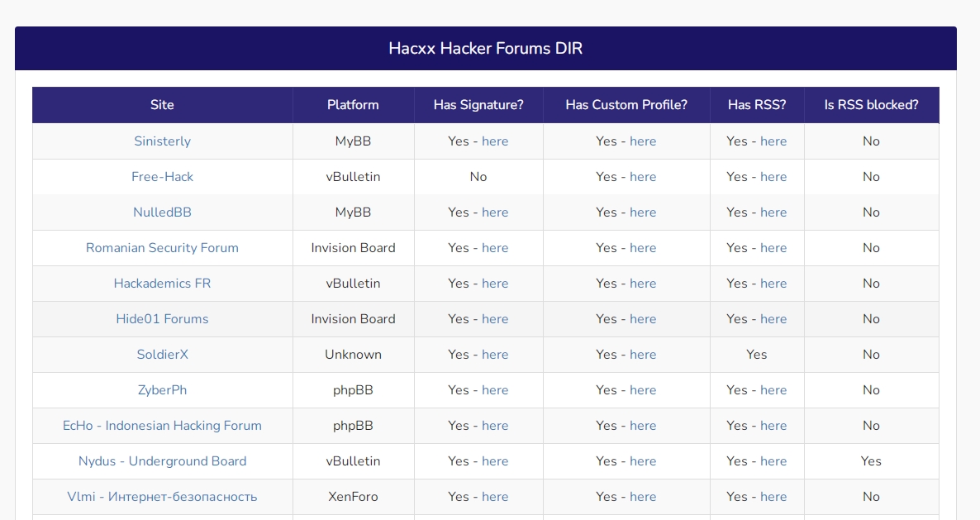Open the Sinisterly forum link

click(162, 141)
